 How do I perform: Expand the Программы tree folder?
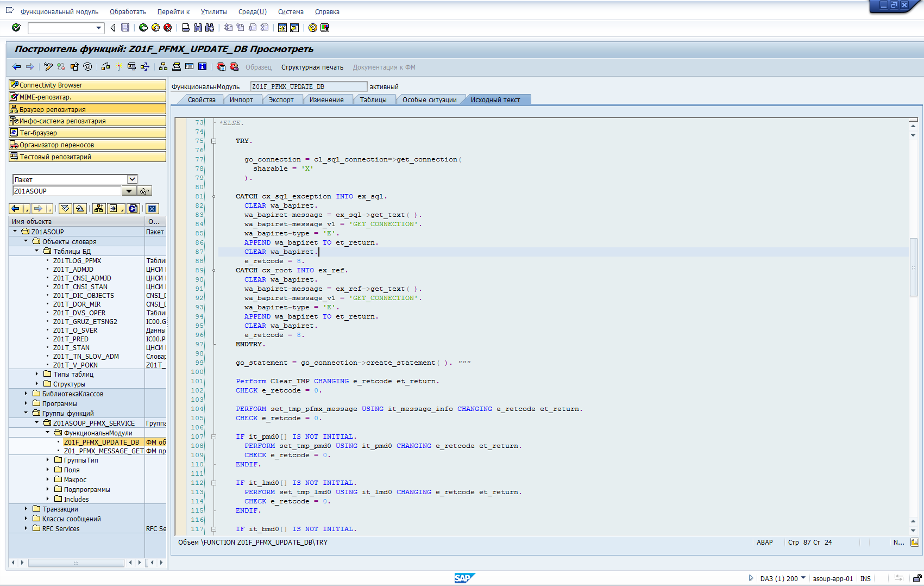pyautogui.click(x=26, y=403)
